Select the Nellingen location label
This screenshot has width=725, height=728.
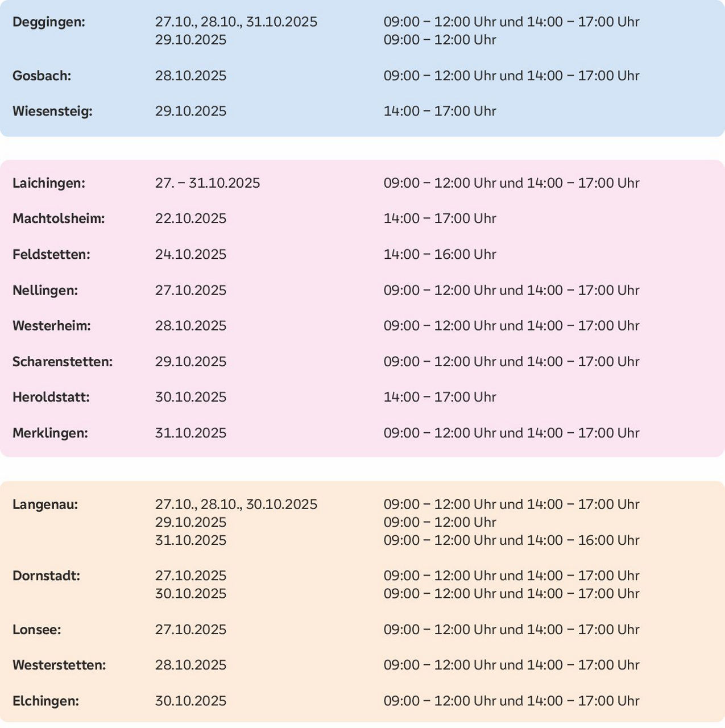click(45, 291)
